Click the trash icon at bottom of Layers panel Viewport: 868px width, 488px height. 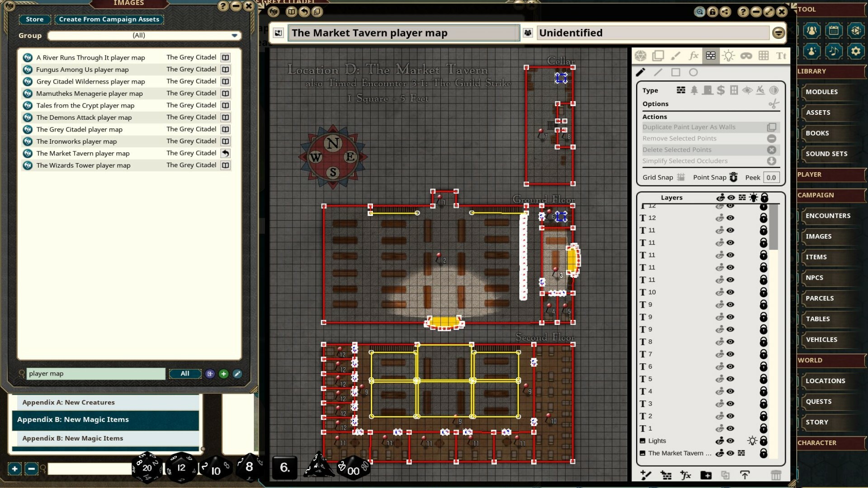[x=777, y=475]
